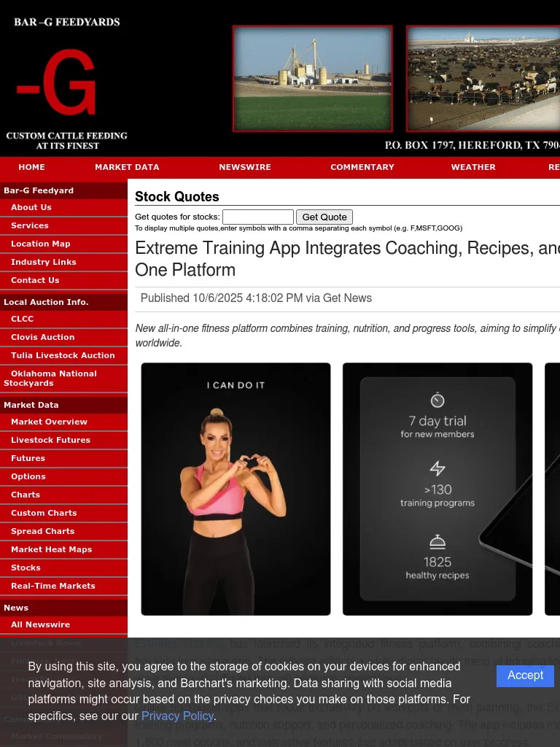Go to the Commentary menu

(362, 167)
